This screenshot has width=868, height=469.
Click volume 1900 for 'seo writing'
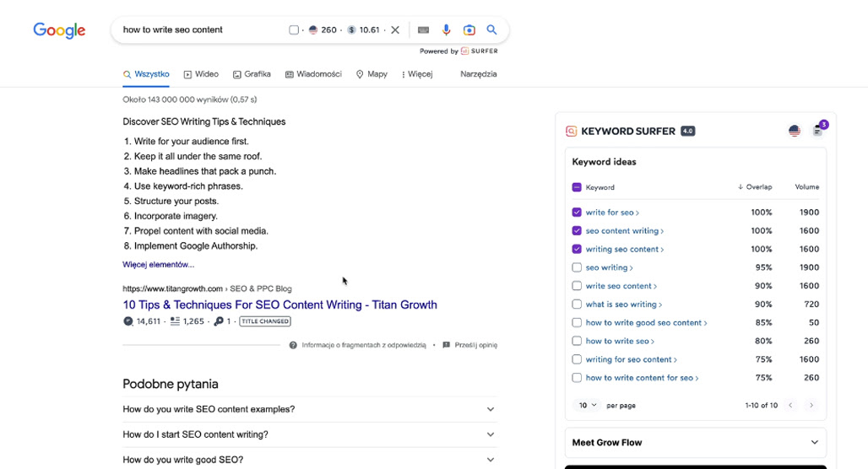point(809,267)
